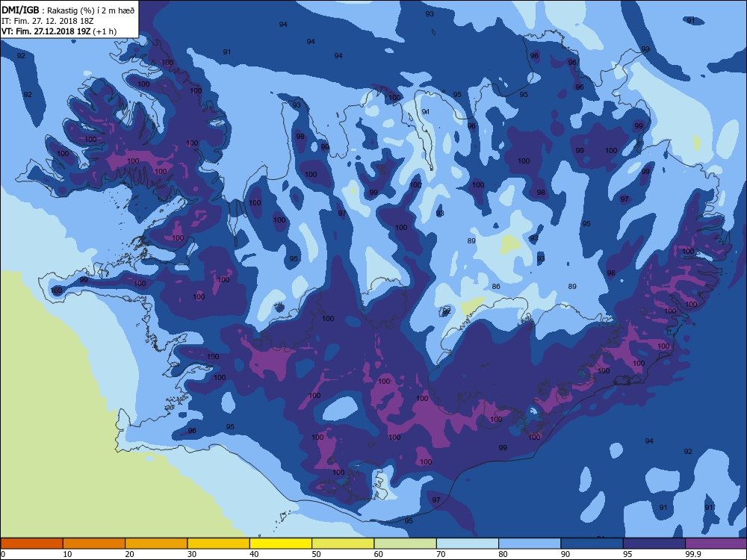Click the '60' legend tick label
747x560 pixels.
pos(379,554)
